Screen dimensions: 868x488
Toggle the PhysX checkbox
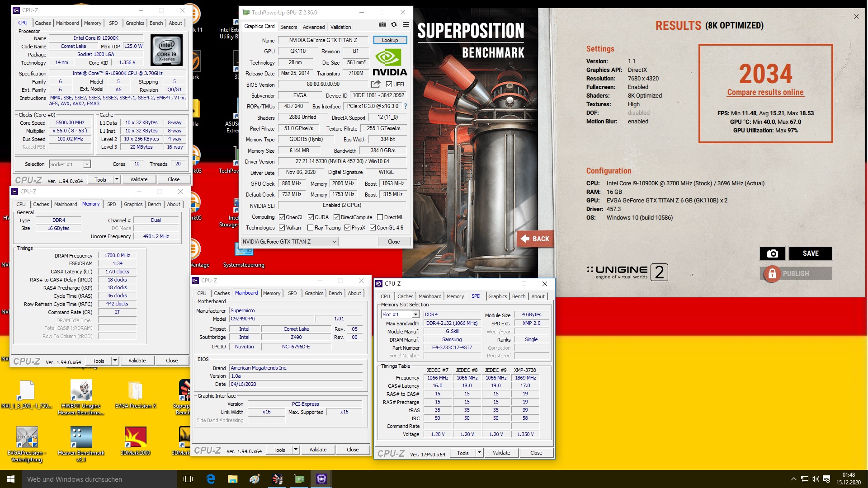[347, 228]
